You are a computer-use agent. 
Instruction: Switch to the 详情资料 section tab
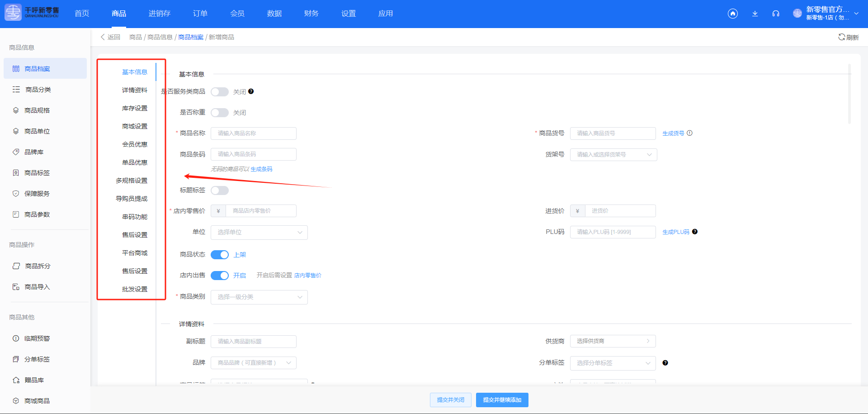(135, 90)
